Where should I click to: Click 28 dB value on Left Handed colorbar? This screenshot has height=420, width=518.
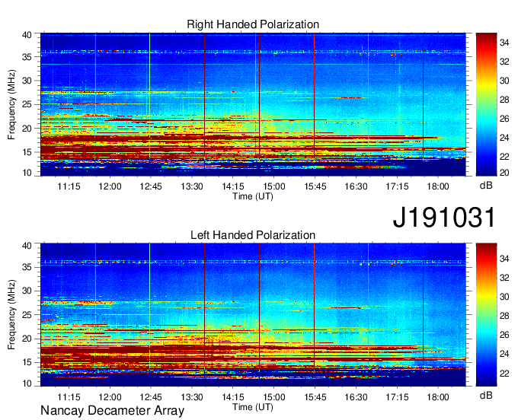pyautogui.click(x=504, y=316)
